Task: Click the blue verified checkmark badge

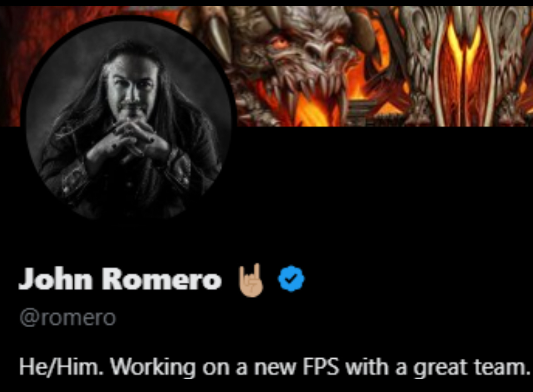Action: [291, 279]
